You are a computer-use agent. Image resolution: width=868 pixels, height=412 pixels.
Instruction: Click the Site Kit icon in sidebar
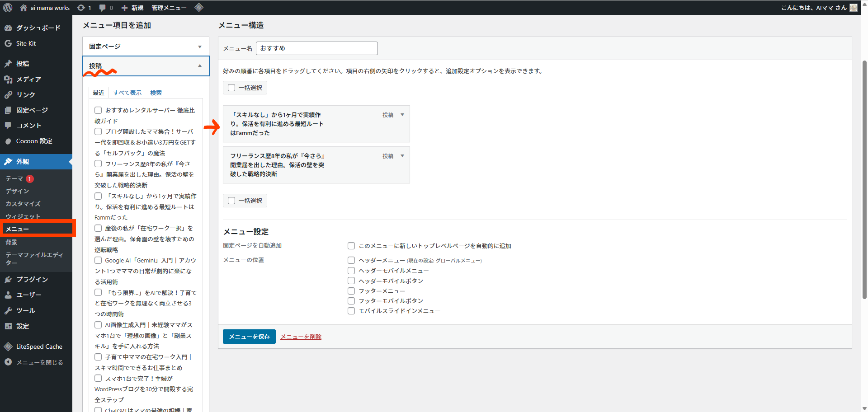[8, 43]
